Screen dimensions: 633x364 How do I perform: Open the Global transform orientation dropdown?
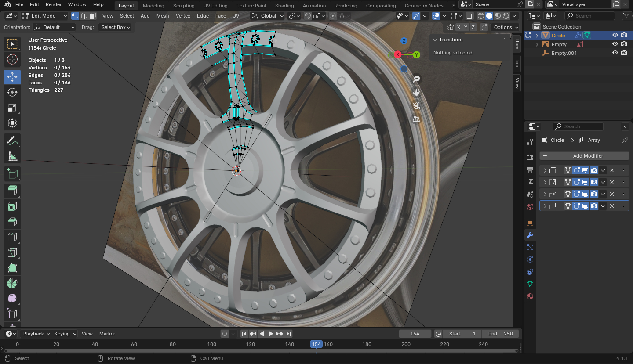[x=268, y=16]
